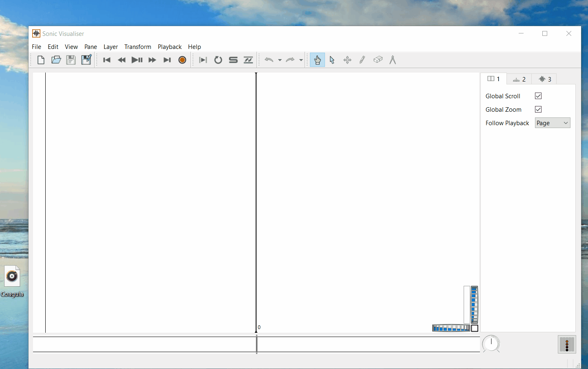Toggle Constrain Playback to Selection
The image size is (588, 369).
pyautogui.click(x=203, y=60)
